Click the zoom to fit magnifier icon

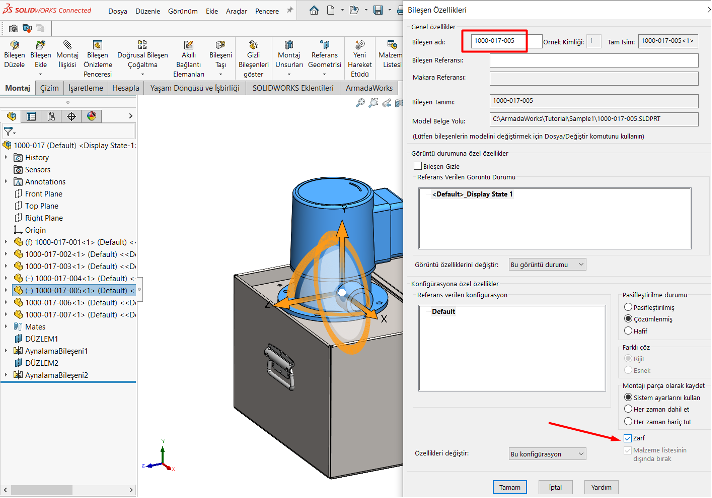(360, 104)
